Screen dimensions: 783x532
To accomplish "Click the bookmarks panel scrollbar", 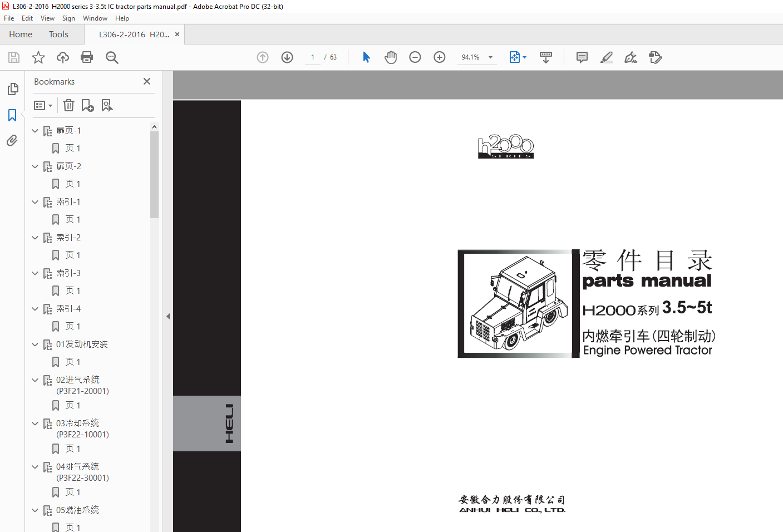I will coord(154,174).
